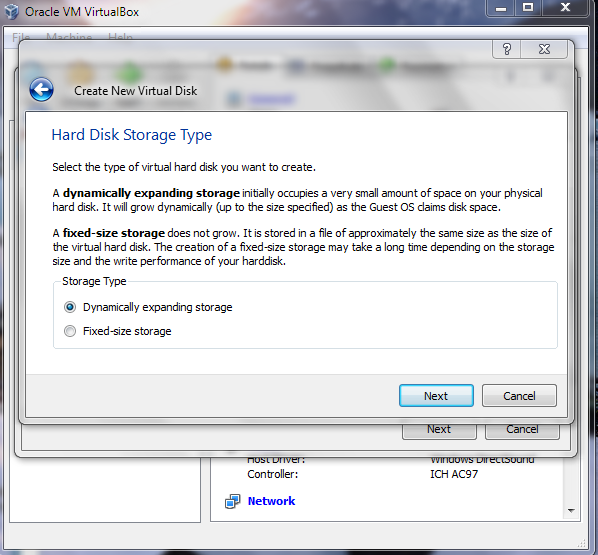The height and width of the screenshot is (555, 598).
Task: Click Next in the background wizard window
Action: point(439,430)
